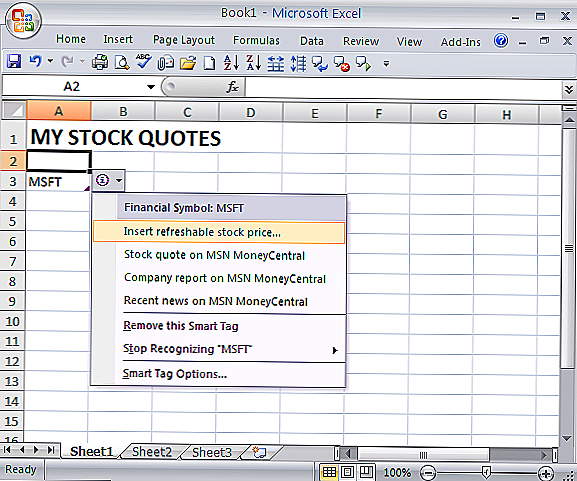Viewport: 577px width, 481px height.
Task: Switch to Sheet3 tab
Action: 212,452
